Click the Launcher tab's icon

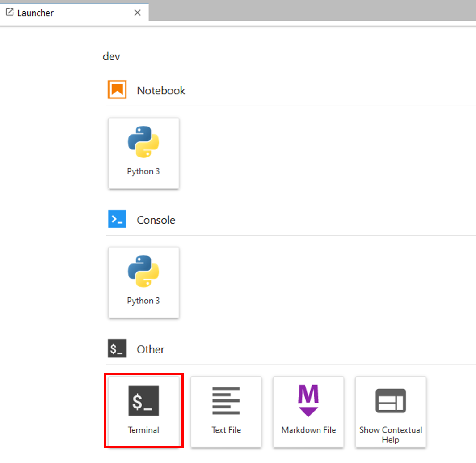click(9, 13)
